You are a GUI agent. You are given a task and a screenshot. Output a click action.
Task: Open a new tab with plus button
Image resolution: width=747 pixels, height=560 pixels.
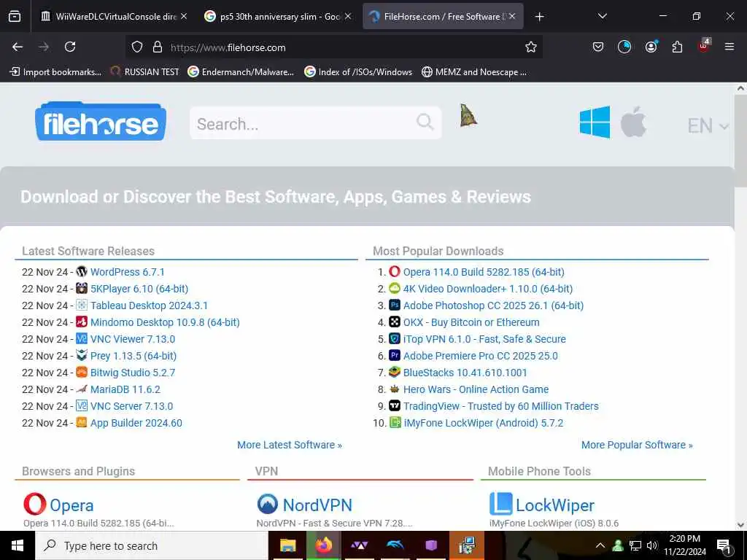539,17
